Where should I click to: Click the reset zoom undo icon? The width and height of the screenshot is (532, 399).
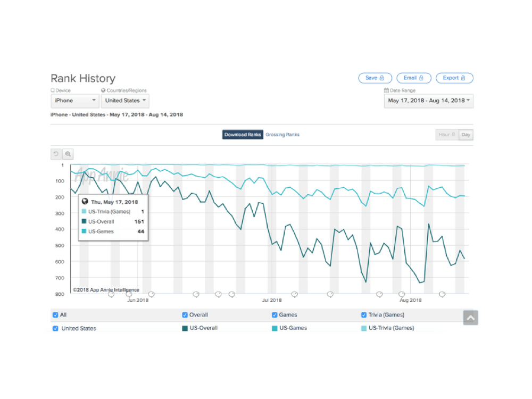click(x=56, y=154)
